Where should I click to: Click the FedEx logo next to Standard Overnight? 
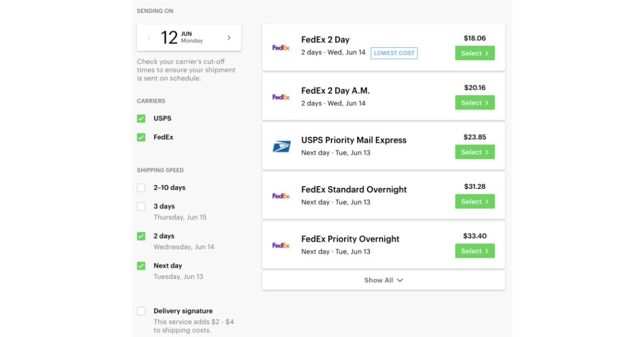click(281, 195)
